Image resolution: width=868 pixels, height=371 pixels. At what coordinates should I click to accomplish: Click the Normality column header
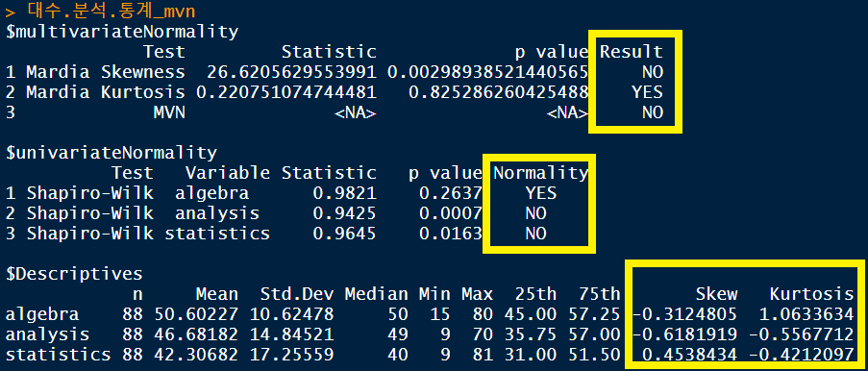point(541,173)
